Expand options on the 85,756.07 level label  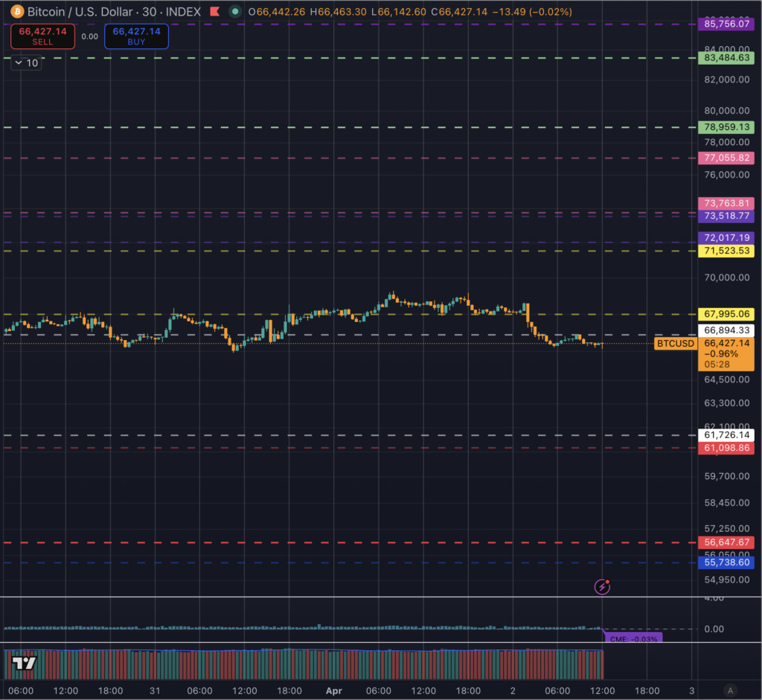[726, 25]
